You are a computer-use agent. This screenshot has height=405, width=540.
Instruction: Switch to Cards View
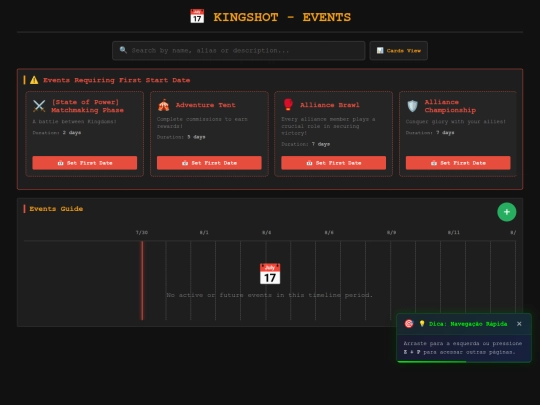[398, 51]
